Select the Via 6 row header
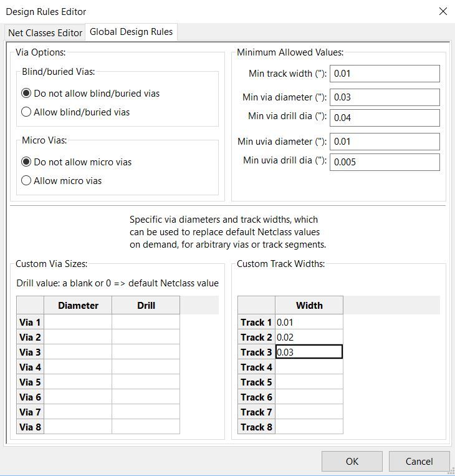Viewport: 455px width, 476px height. click(30, 397)
